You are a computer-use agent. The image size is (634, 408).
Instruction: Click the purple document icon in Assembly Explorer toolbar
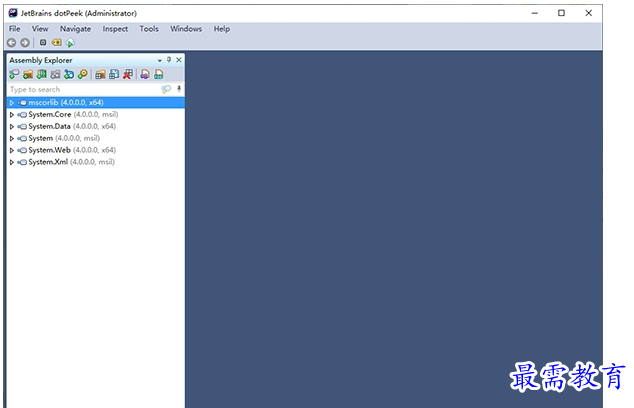(x=145, y=74)
